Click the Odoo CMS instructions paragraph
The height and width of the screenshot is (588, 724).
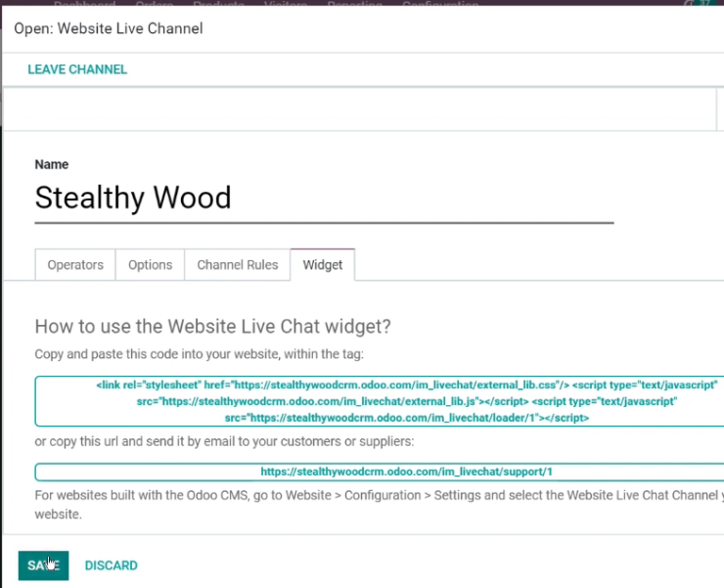tap(379, 505)
